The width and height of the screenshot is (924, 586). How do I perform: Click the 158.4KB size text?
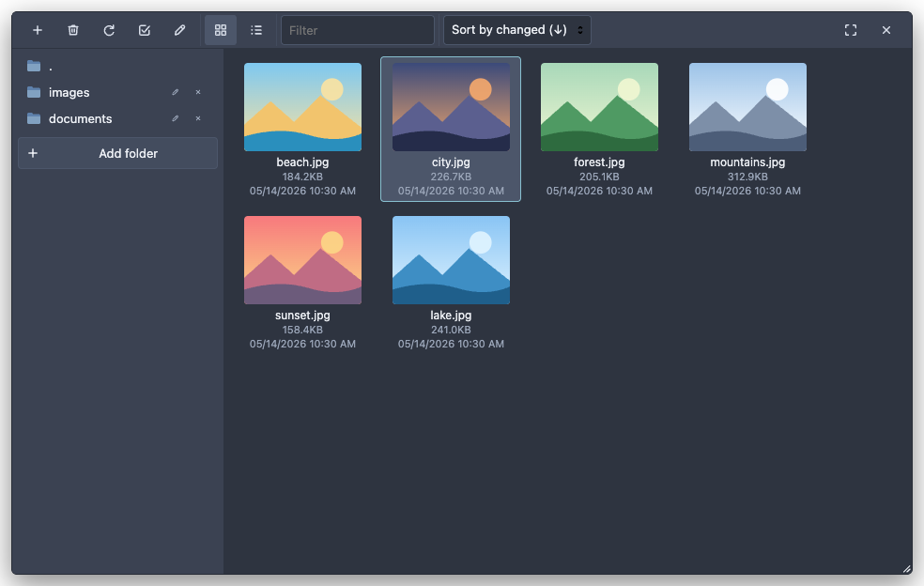(x=303, y=331)
